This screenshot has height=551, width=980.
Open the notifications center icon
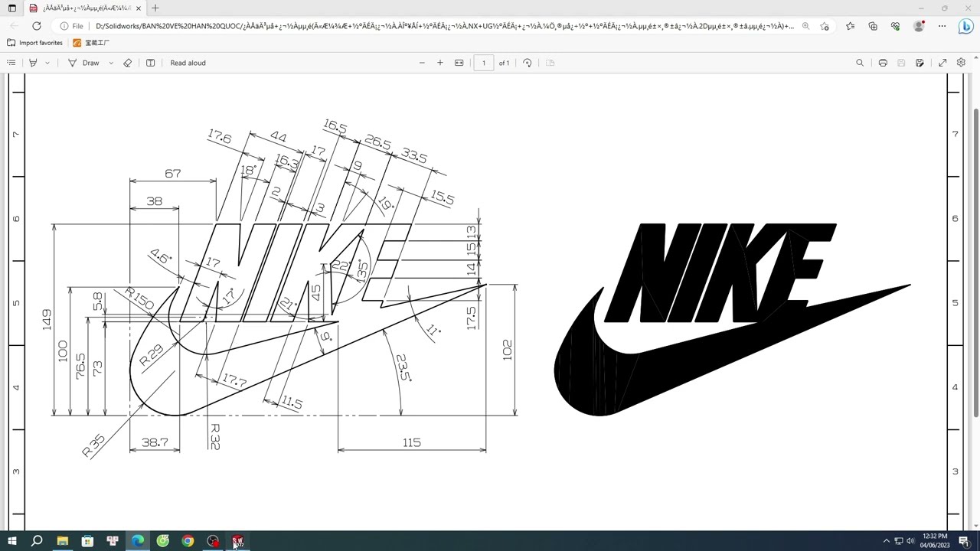click(x=964, y=541)
